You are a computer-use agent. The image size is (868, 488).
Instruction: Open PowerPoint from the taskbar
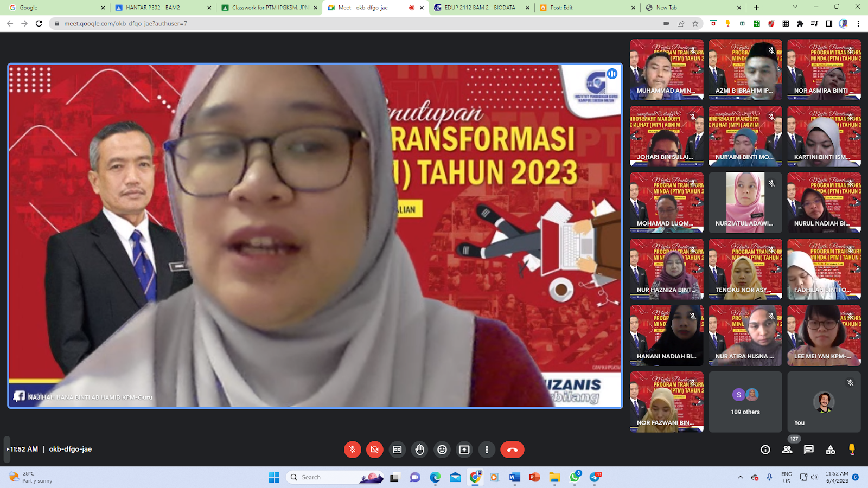pyautogui.click(x=534, y=477)
